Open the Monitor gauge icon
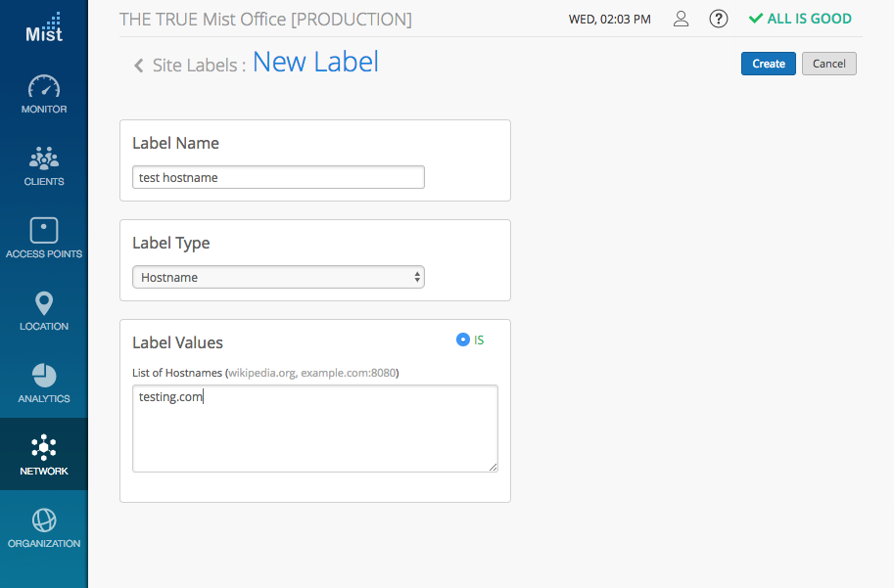Image resolution: width=894 pixels, height=588 pixels. click(44, 86)
